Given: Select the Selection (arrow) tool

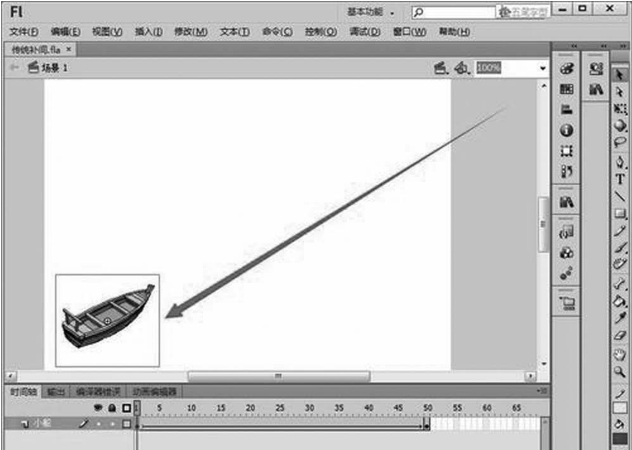Looking at the screenshot, I should tap(620, 75).
